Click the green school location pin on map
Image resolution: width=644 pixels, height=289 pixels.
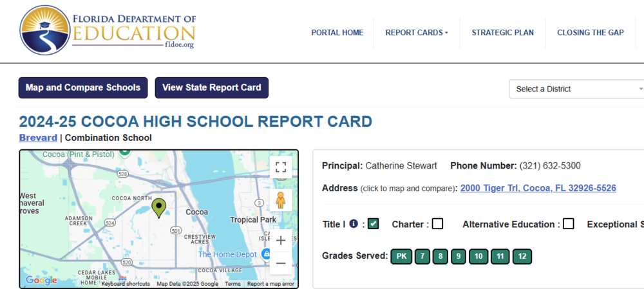(159, 208)
